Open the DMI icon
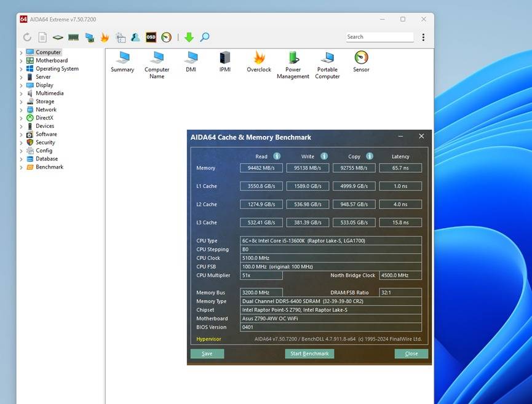532x404 pixels. tap(191, 61)
